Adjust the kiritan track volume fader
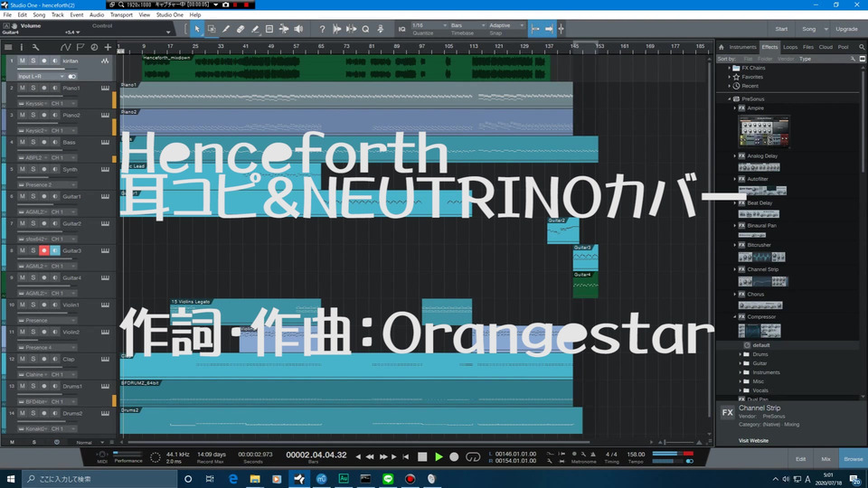The image size is (868, 488). (x=46, y=70)
